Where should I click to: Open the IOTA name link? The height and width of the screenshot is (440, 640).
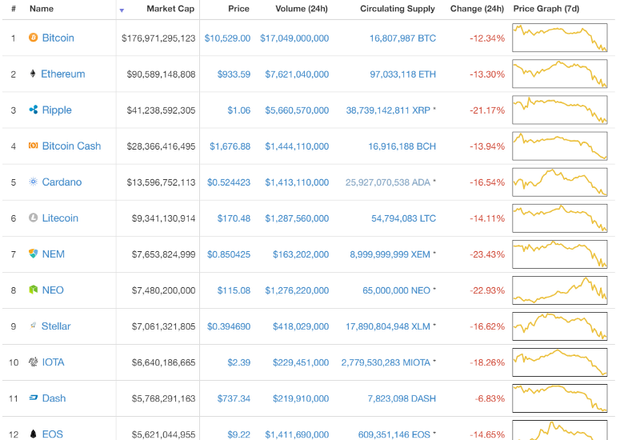(53, 362)
